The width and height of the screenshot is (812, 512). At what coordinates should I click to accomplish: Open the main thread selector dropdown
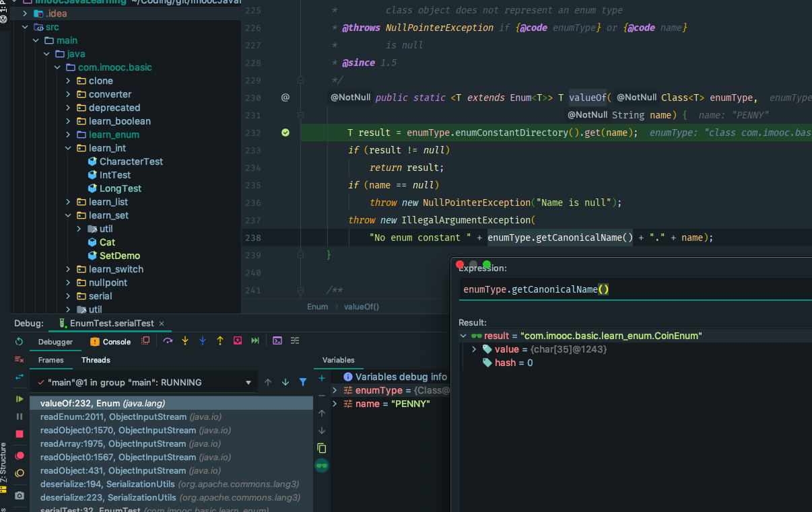pos(248,383)
